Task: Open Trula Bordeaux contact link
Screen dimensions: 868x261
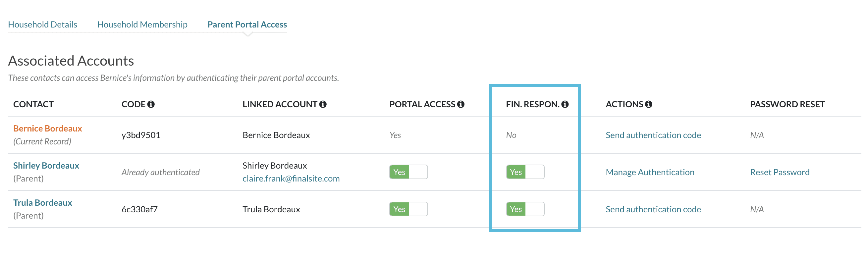Action: (42, 202)
